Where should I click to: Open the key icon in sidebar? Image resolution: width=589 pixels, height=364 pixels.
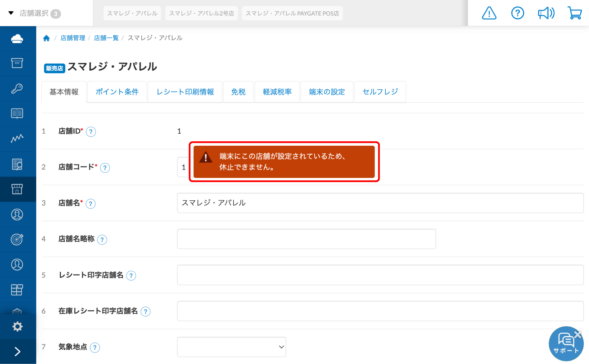point(17,88)
